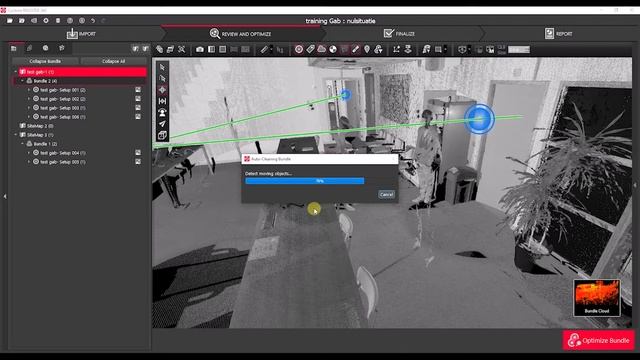Collapse the SiteMap 3 node
The image size is (640, 360).
16,135
